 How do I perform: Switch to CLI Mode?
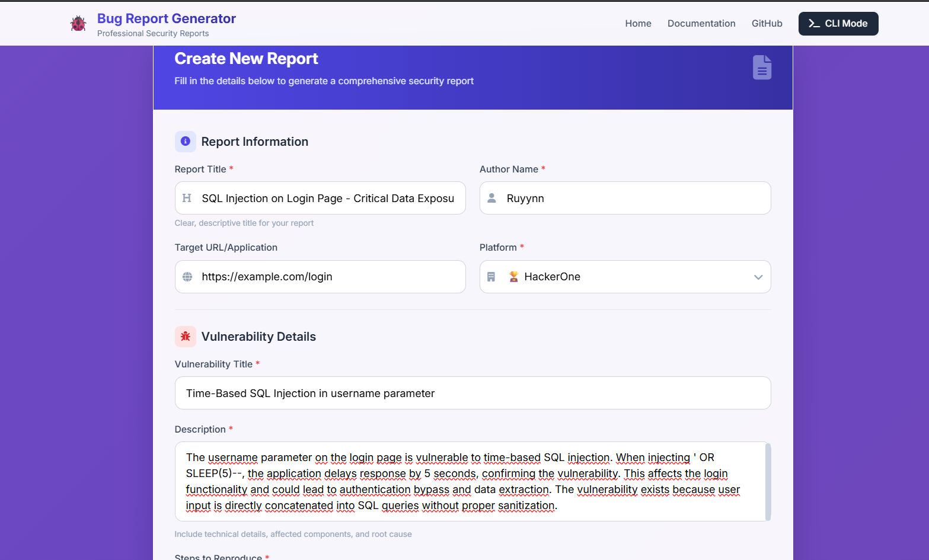tap(838, 24)
